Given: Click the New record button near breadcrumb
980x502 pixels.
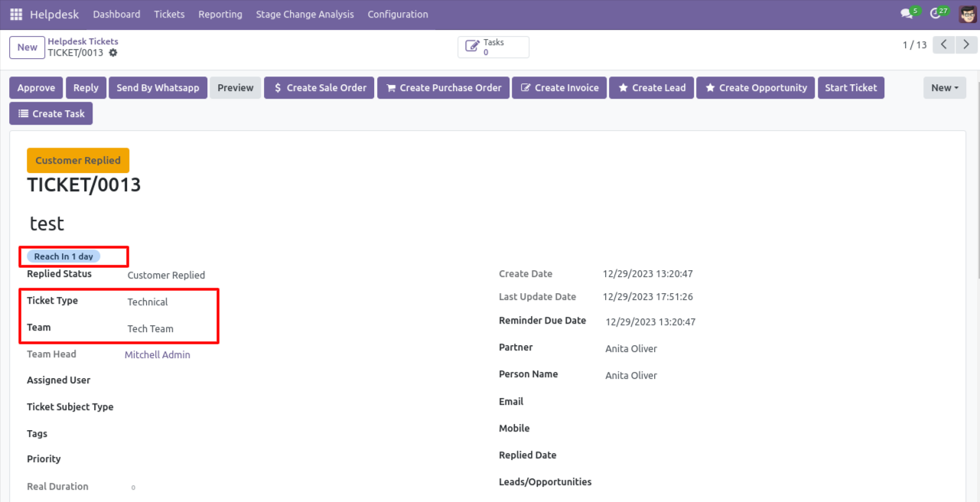Looking at the screenshot, I should (28, 47).
